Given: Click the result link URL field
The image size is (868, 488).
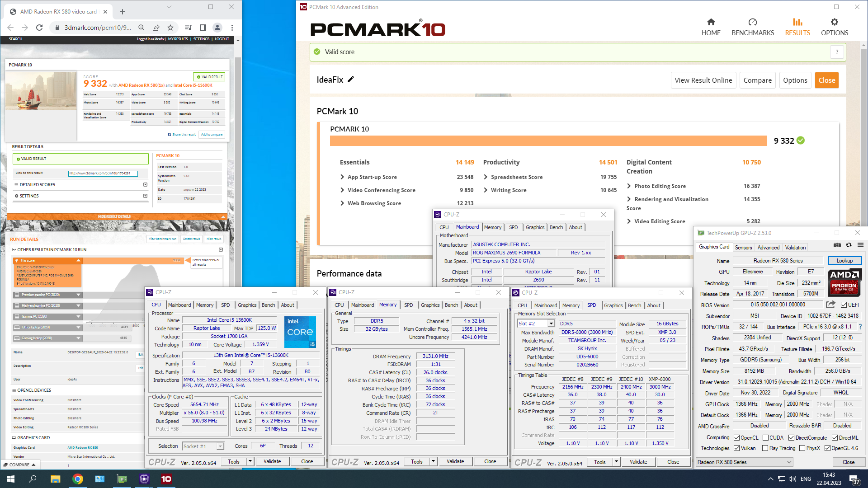Looking at the screenshot, I should [103, 173].
